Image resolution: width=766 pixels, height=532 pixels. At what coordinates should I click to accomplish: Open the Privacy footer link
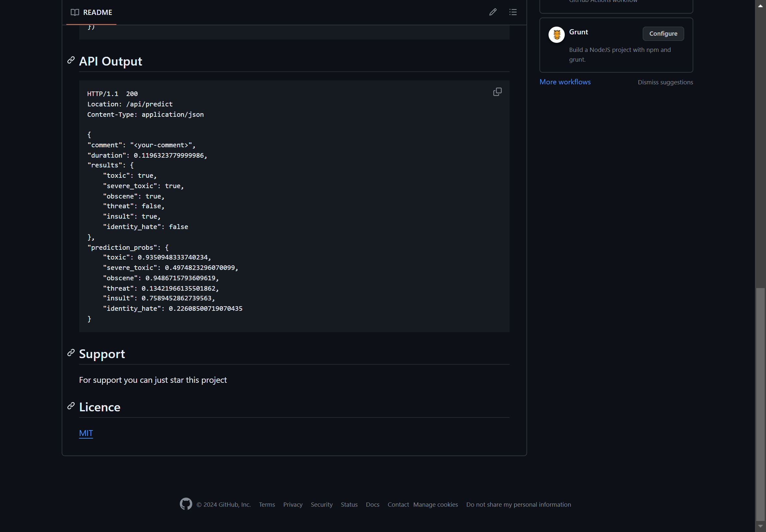[293, 504]
